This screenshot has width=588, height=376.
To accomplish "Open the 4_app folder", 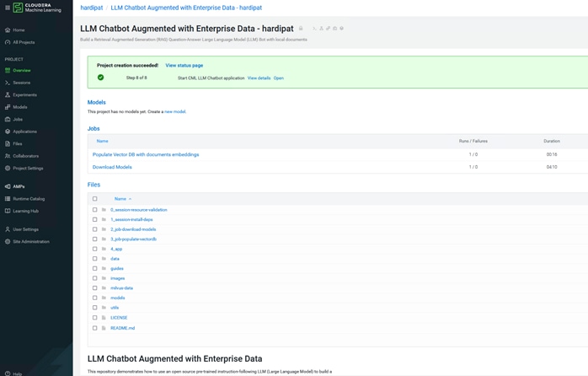I will [x=116, y=250].
